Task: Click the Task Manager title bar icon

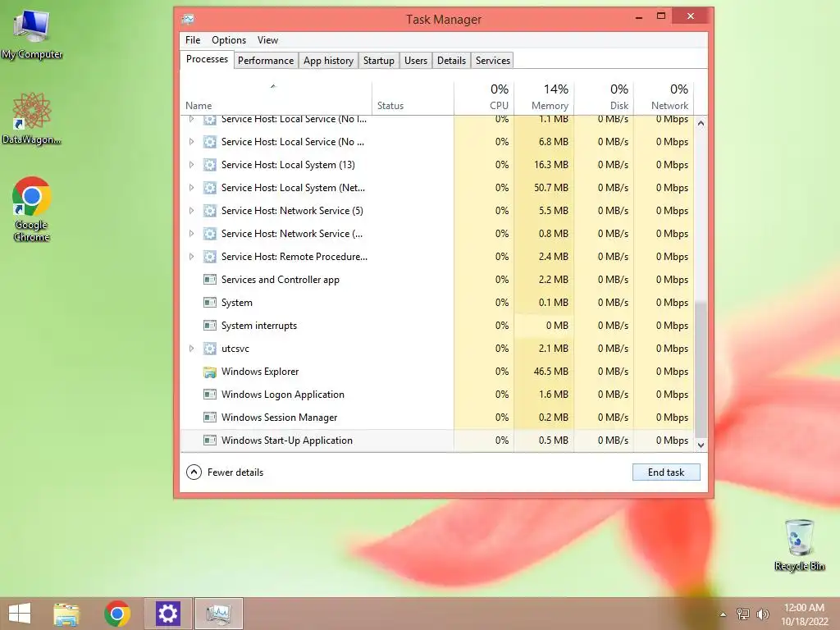Action: [x=188, y=20]
